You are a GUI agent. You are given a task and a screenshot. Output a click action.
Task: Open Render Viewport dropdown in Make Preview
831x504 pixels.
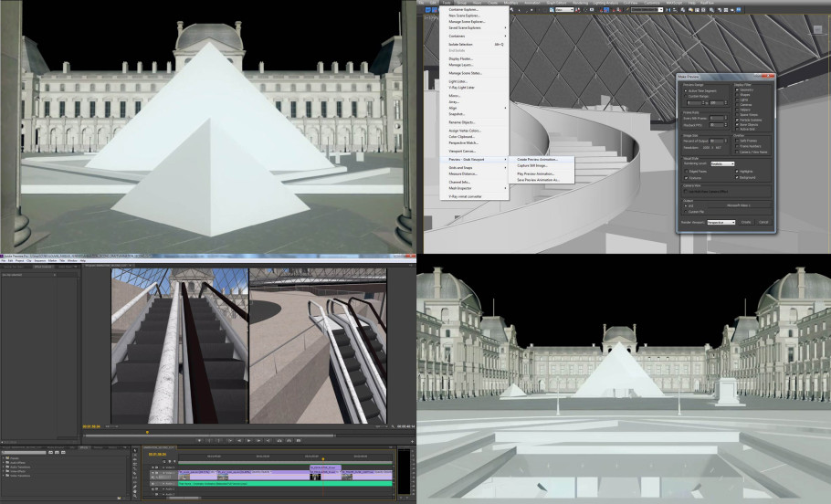pos(721,222)
